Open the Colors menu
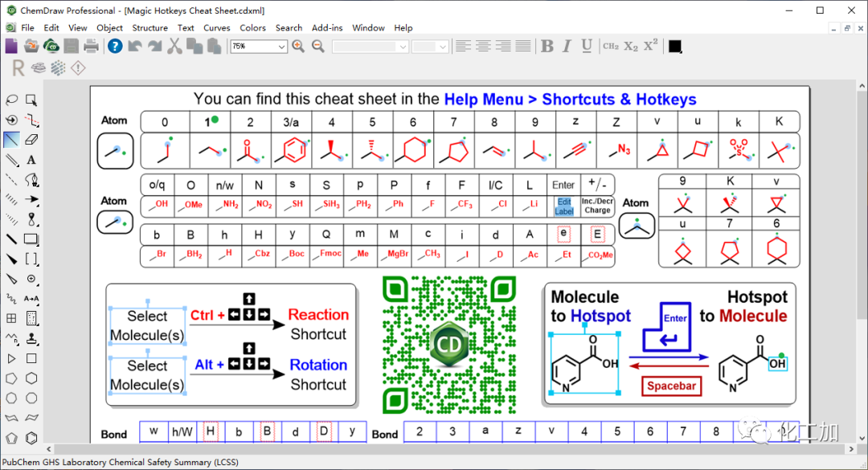The image size is (868, 470). point(252,27)
